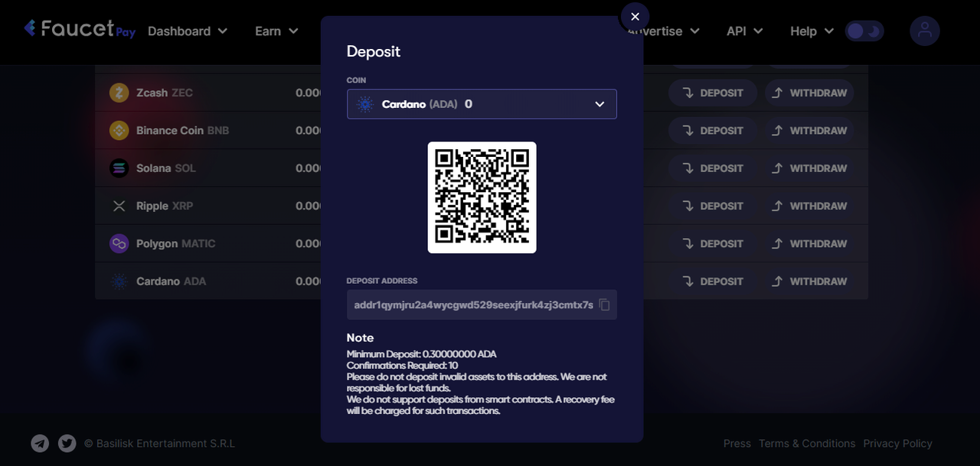Withdraw Binance Coin BNB

pos(809,130)
